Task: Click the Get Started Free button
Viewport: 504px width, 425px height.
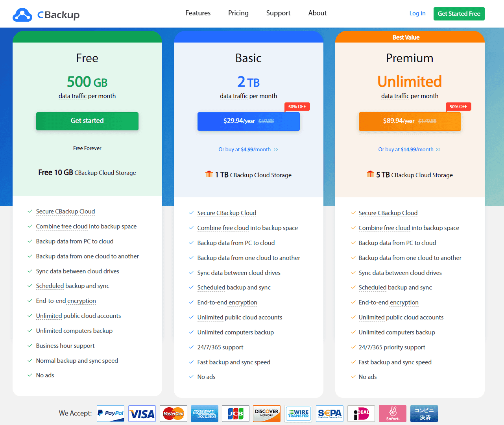Action: point(459,14)
